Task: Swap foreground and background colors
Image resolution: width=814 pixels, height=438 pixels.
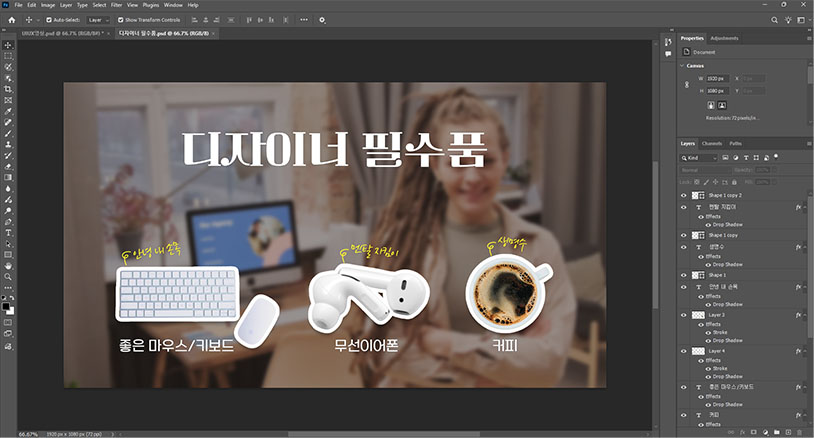Action: [12, 298]
